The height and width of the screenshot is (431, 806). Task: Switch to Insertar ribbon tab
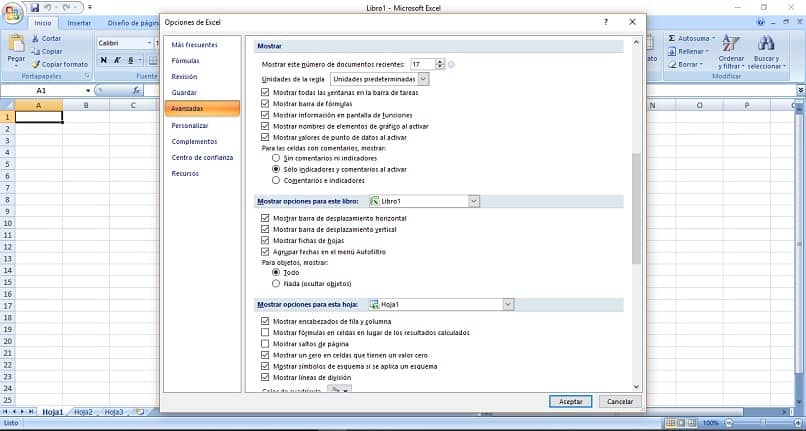click(79, 23)
